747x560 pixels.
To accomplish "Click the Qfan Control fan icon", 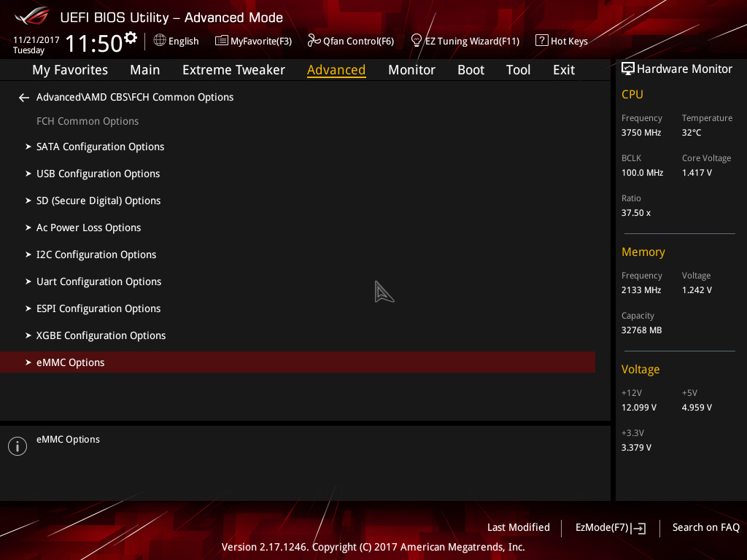I will (x=314, y=41).
